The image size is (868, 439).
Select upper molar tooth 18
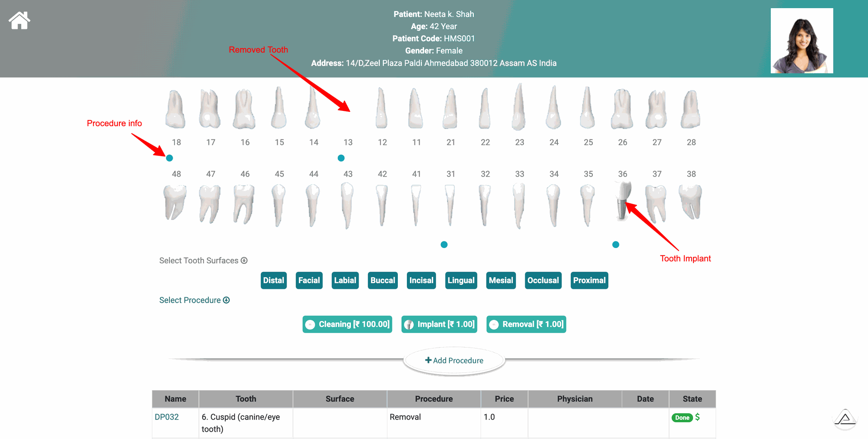pyautogui.click(x=175, y=109)
